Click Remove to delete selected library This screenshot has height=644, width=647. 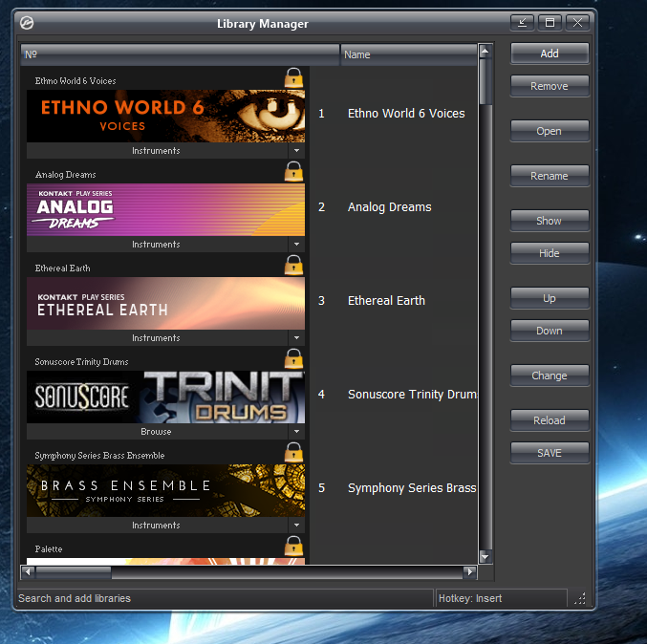(x=550, y=86)
